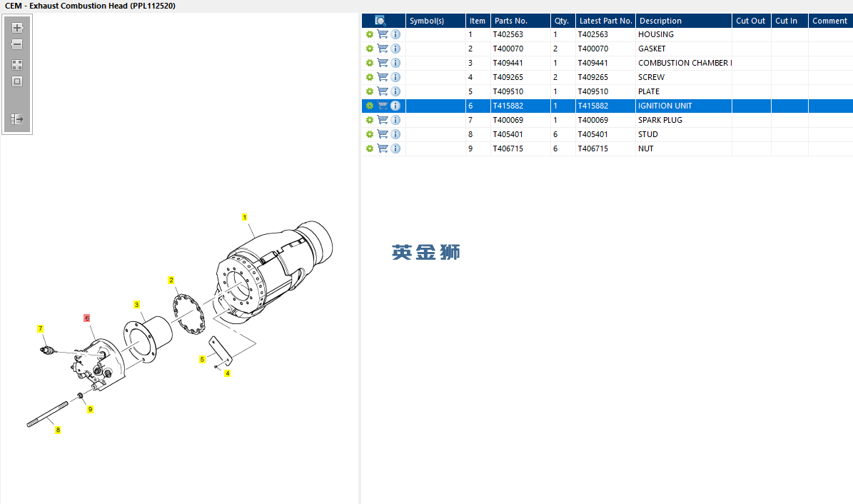The height and width of the screenshot is (504, 853).
Task: Show info for NUT row
Action: click(x=395, y=148)
